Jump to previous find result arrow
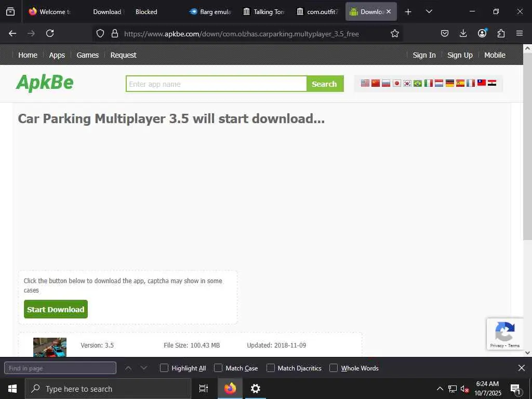532x399 pixels. point(128,368)
